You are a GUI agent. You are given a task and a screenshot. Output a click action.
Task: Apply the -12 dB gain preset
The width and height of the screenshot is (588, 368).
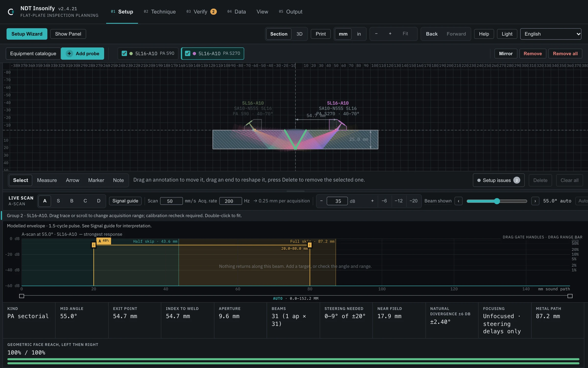(x=399, y=201)
